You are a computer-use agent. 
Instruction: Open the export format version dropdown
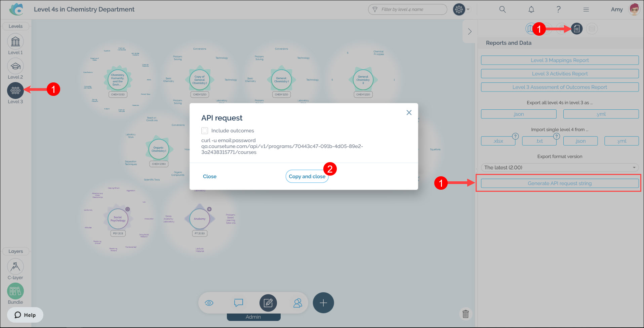pyautogui.click(x=560, y=168)
